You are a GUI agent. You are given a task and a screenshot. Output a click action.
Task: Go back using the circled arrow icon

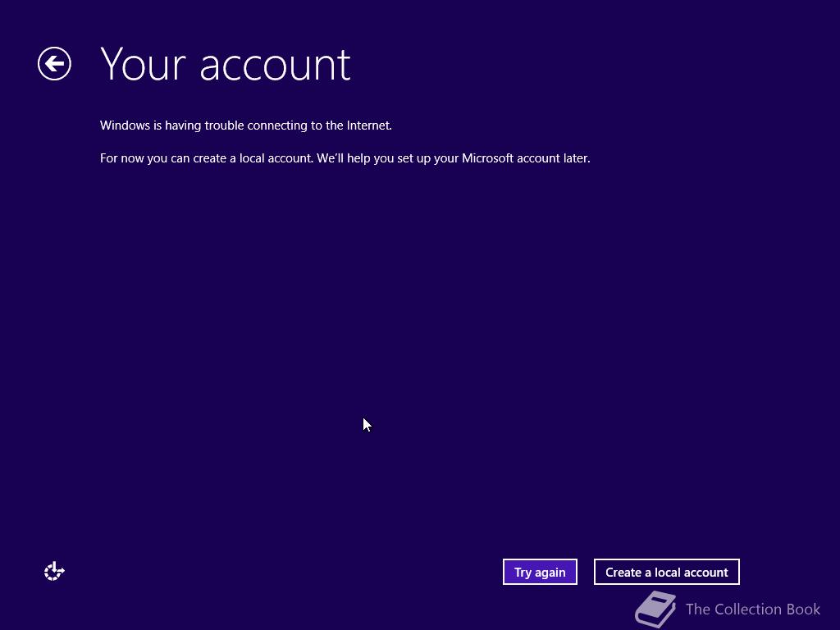coord(54,64)
